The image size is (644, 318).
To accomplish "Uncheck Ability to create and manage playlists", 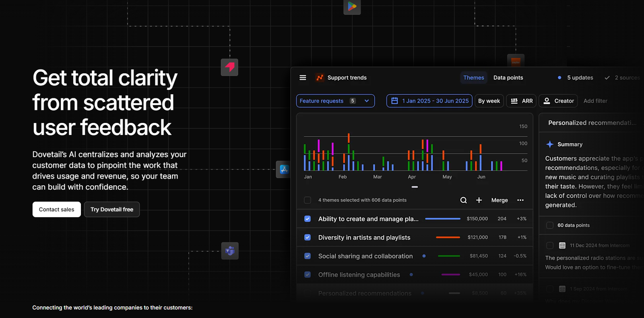I will click(x=308, y=219).
